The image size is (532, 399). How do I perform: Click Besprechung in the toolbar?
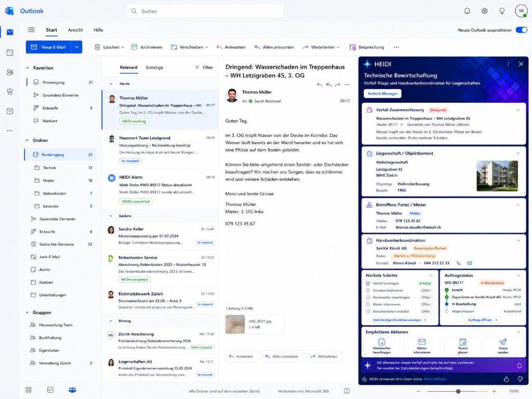[x=367, y=47]
